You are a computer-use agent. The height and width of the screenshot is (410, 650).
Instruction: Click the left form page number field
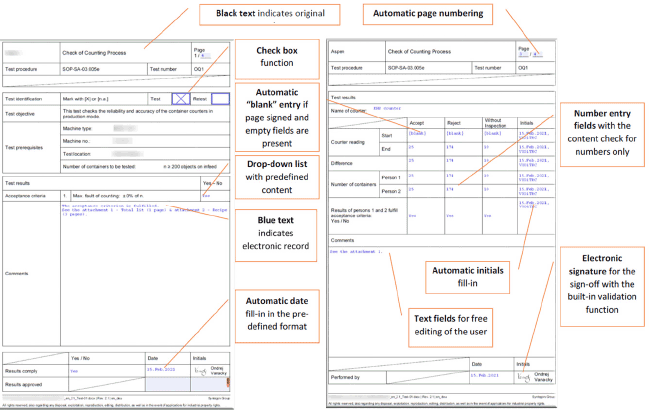(x=206, y=56)
